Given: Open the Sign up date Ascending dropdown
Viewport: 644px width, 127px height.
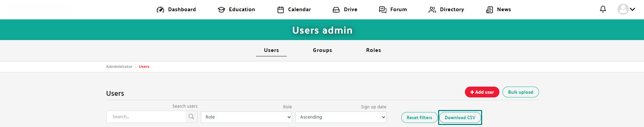Looking at the screenshot, I should point(341,117).
